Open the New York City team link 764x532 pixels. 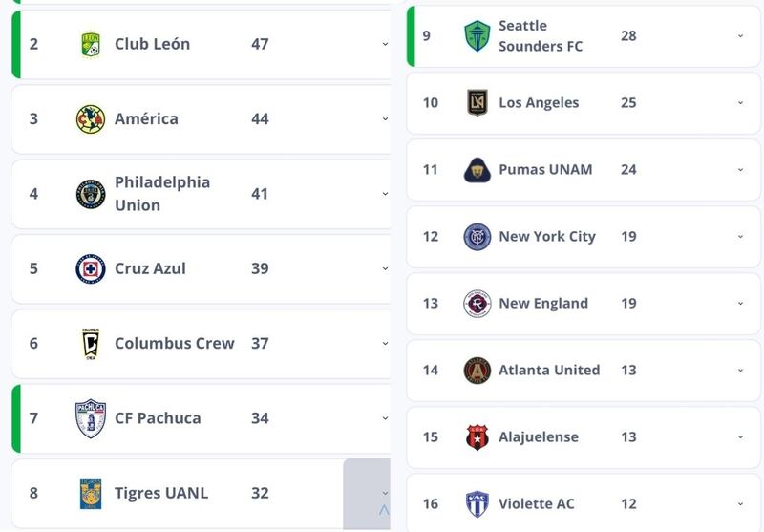point(546,237)
